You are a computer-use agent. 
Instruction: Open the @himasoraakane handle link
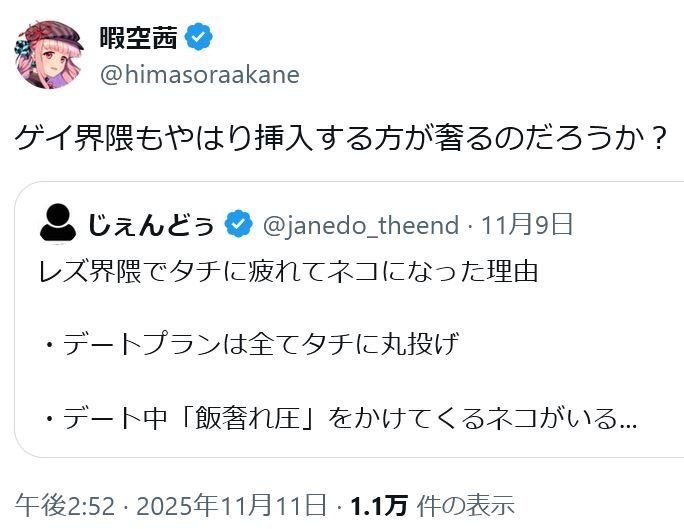click(x=199, y=74)
